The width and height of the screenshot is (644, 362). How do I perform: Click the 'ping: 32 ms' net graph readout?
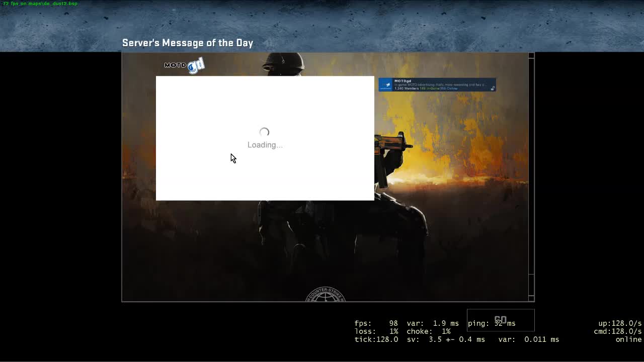tap(492, 323)
